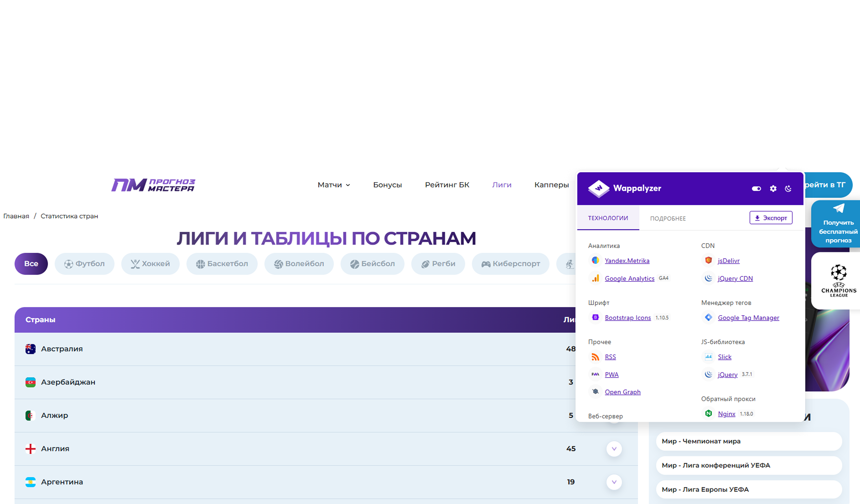Switch to the ПОДРОБНЕЕ tab
This screenshot has height=504, width=860.
click(x=668, y=218)
